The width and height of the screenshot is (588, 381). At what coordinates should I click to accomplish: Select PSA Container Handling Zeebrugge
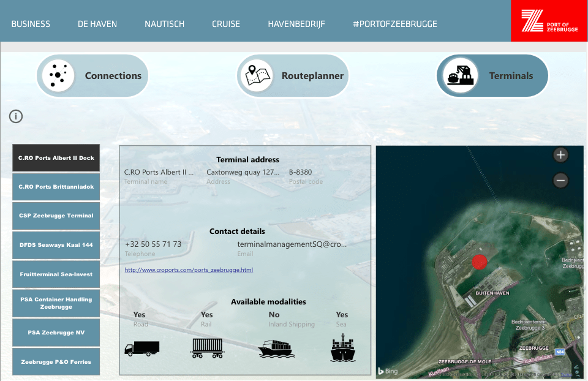(56, 303)
